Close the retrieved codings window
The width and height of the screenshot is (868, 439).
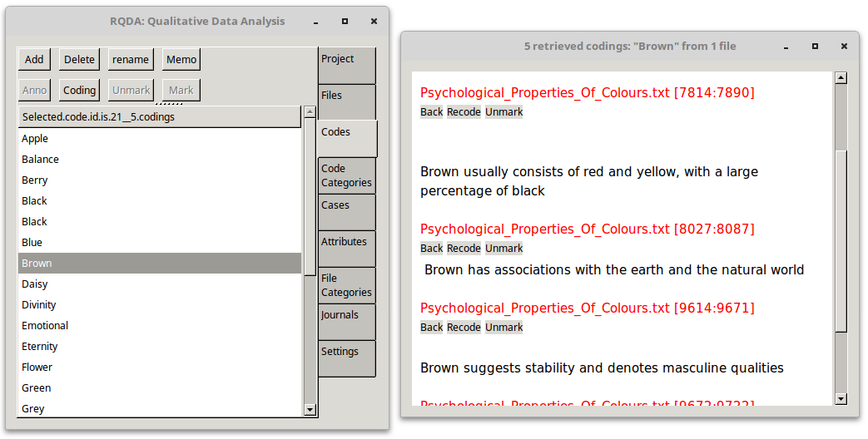click(x=844, y=47)
